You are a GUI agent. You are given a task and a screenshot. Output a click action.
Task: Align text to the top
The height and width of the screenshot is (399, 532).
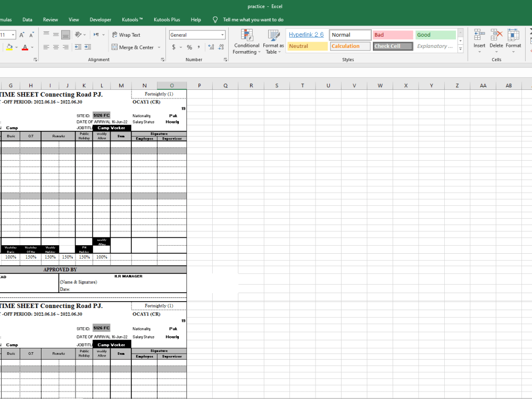(46, 35)
